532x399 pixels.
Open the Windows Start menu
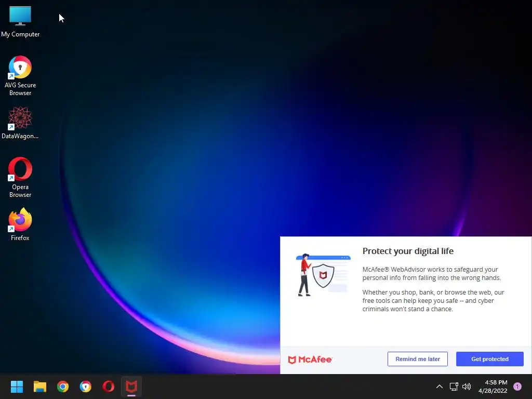click(x=17, y=387)
